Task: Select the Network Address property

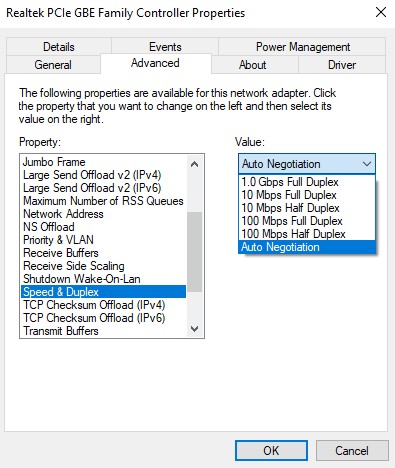Action: pyautogui.click(x=103, y=214)
